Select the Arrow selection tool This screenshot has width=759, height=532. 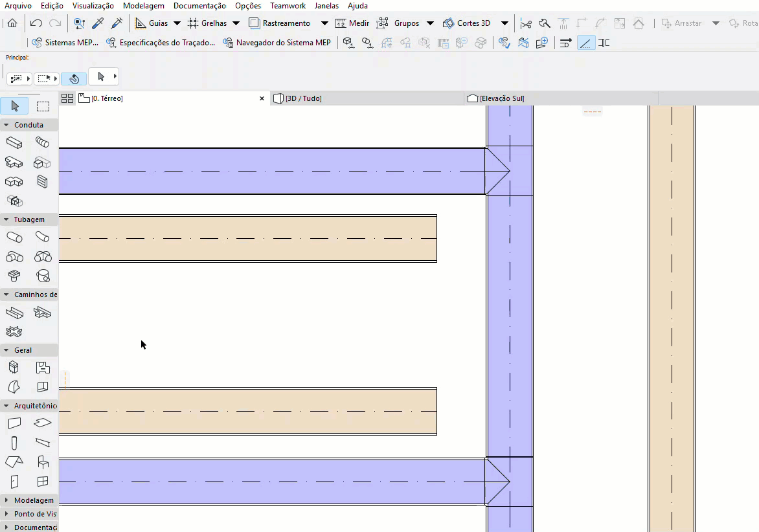(x=14, y=106)
